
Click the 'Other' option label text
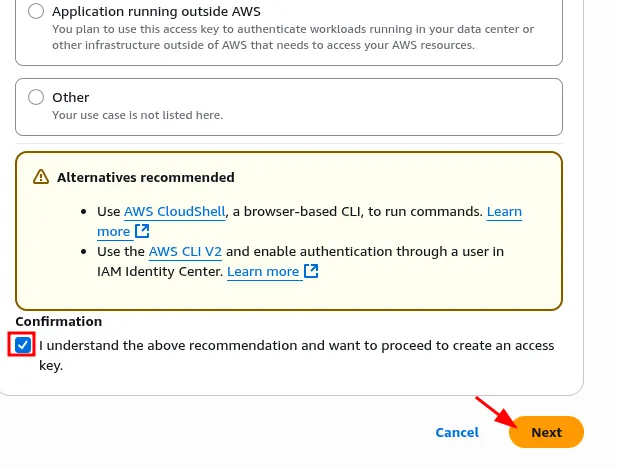click(71, 97)
